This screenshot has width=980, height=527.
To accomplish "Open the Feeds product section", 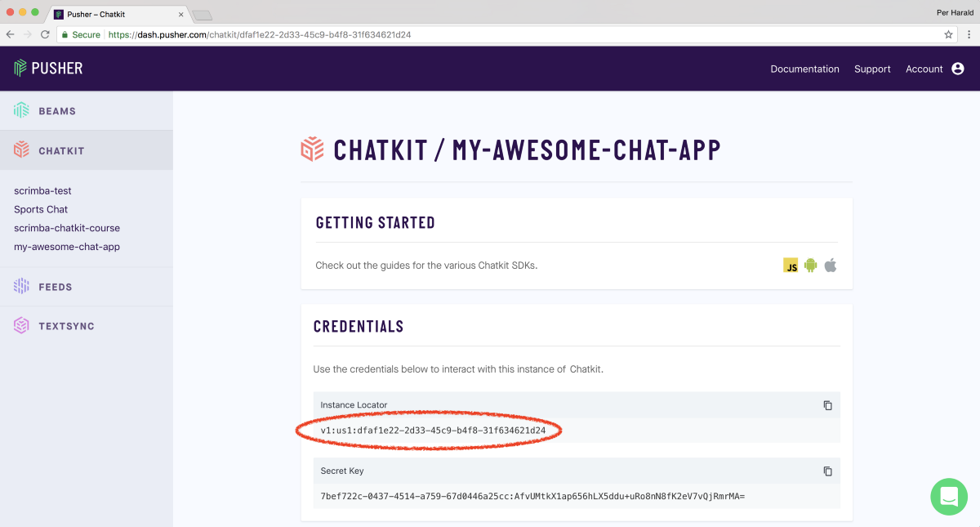I will (x=87, y=287).
